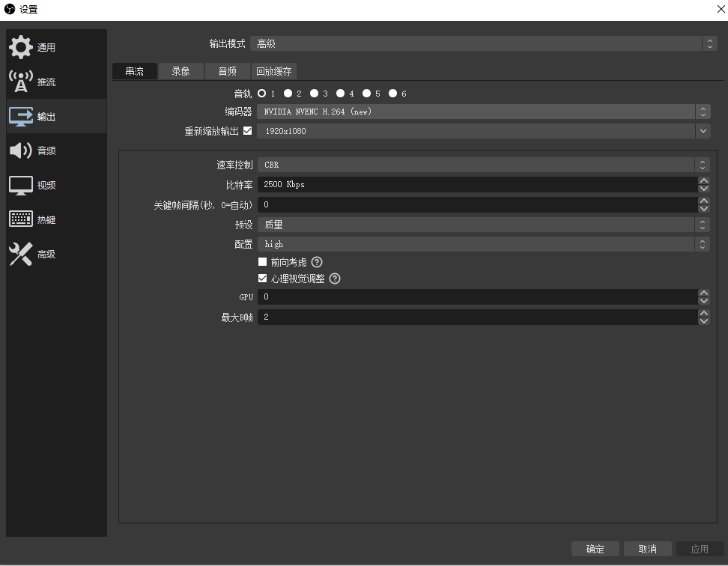Screen dimensions: 728x566
Task: Click the 确定 button
Action: 595,549
